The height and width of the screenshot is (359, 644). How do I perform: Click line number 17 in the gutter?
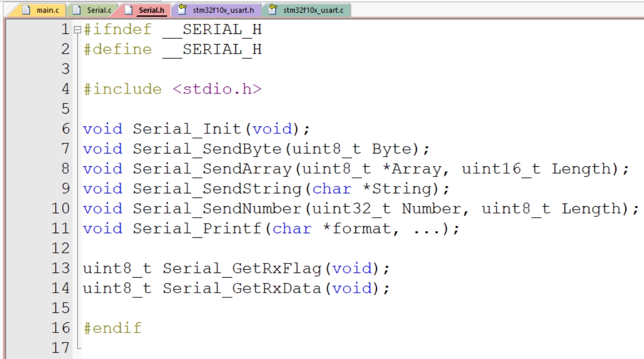click(x=61, y=347)
